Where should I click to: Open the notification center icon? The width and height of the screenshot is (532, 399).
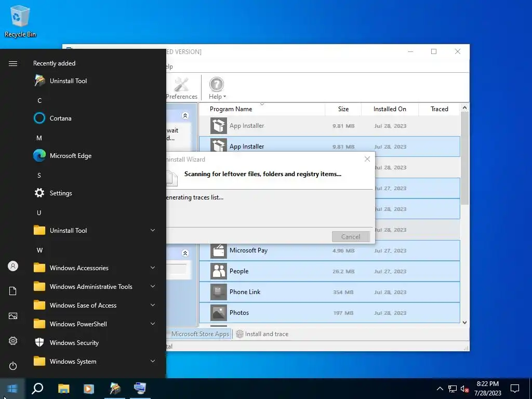[x=515, y=389]
